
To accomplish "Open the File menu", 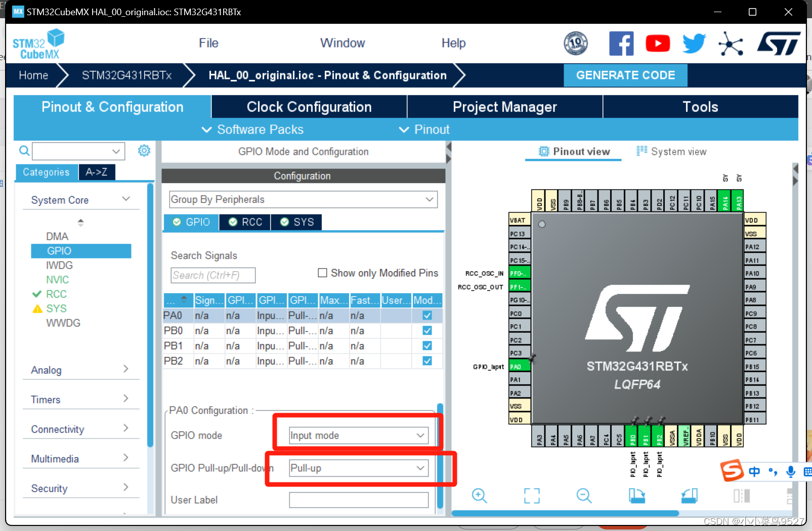I will tap(208, 43).
